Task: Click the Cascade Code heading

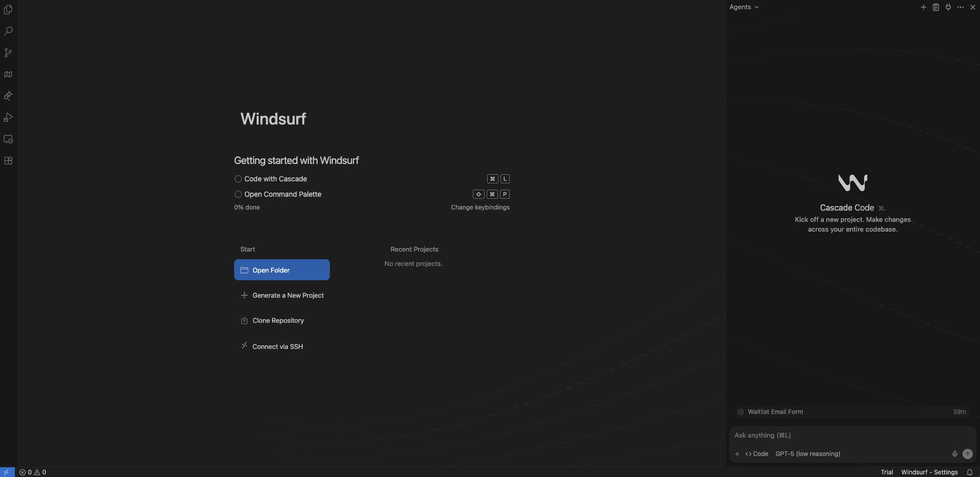Action: point(847,208)
